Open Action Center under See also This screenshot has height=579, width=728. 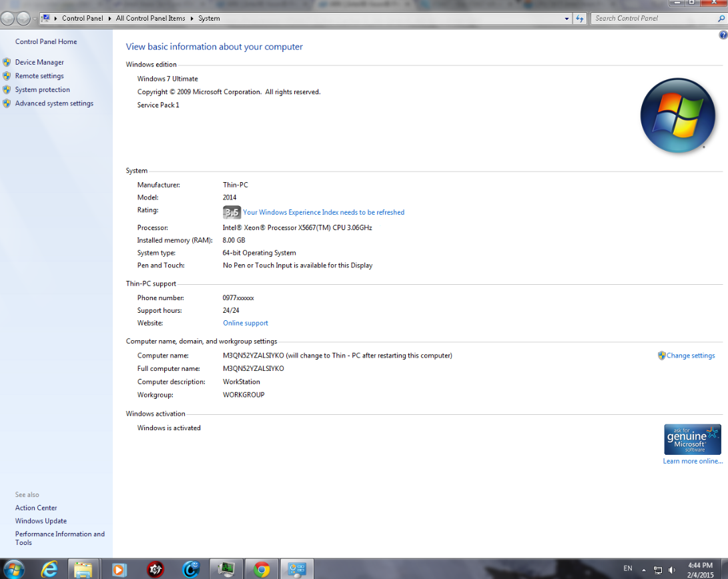point(36,508)
